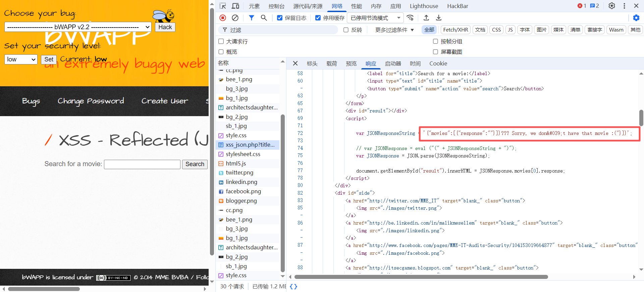Select linkedin.png request
Viewport: 644px width, 292px height.
248,182
